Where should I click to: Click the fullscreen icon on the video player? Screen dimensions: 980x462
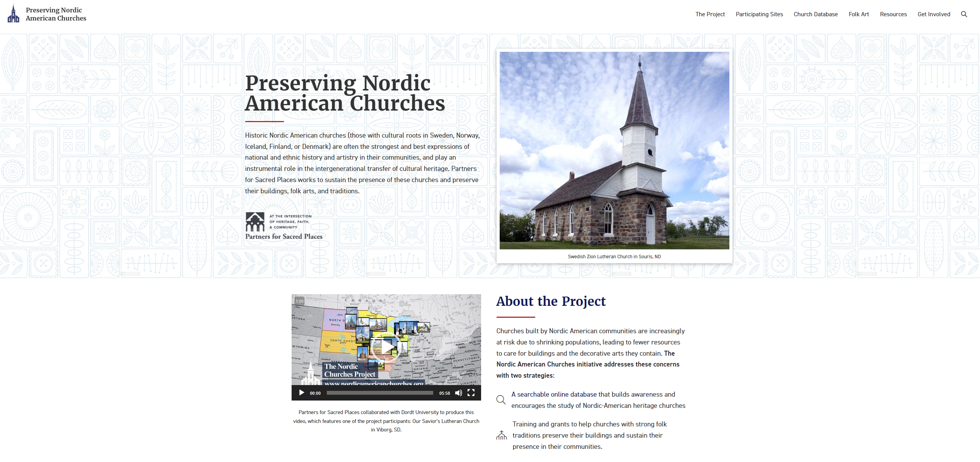click(x=473, y=393)
